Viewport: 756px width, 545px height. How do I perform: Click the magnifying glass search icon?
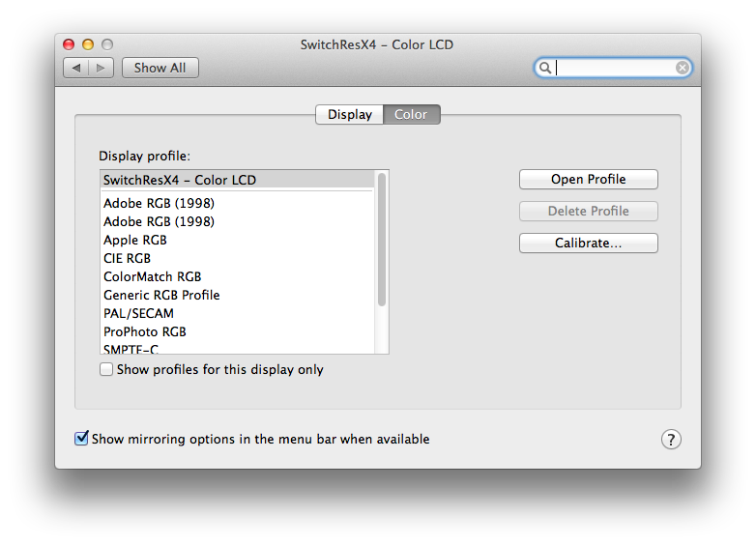[545, 68]
